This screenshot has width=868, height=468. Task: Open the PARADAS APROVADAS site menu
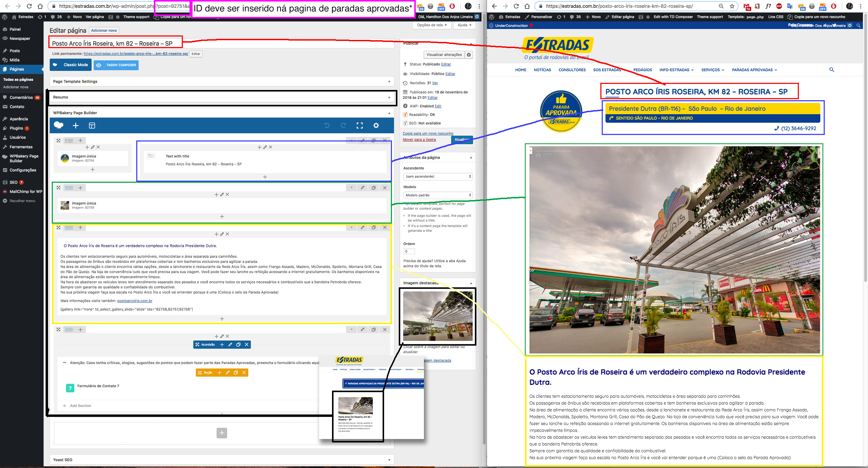tap(754, 70)
